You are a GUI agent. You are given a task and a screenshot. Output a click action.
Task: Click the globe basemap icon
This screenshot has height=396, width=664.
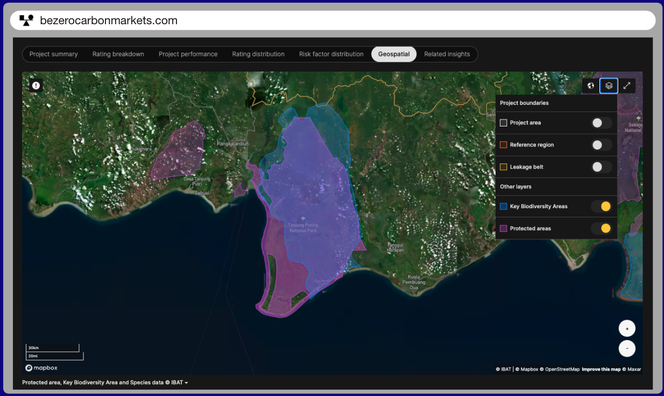pos(590,86)
